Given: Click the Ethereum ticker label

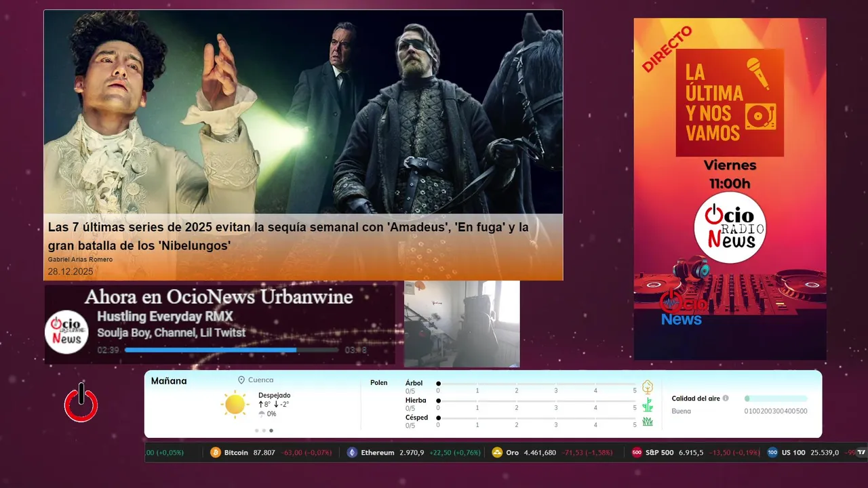Looking at the screenshot, I should [x=378, y=453].
